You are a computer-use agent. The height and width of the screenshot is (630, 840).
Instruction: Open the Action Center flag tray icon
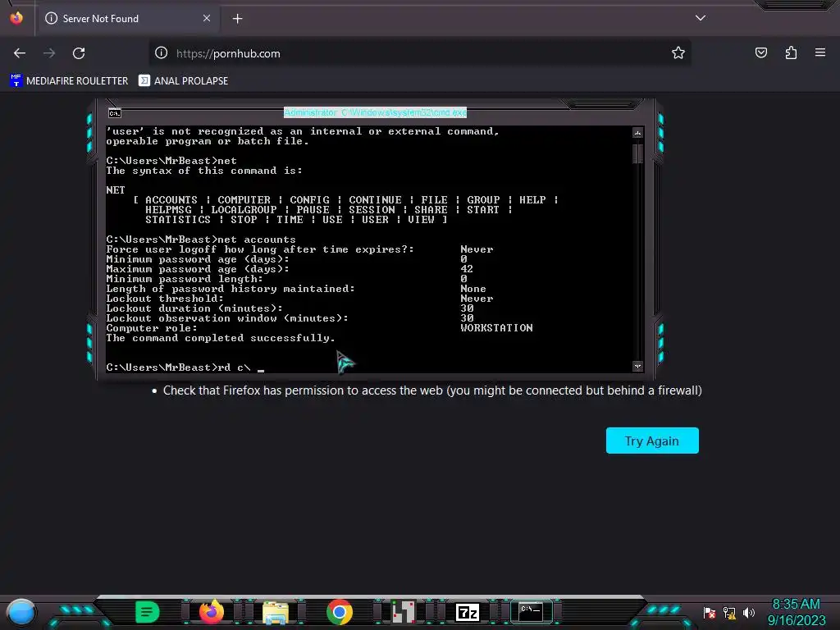point(710,612)
